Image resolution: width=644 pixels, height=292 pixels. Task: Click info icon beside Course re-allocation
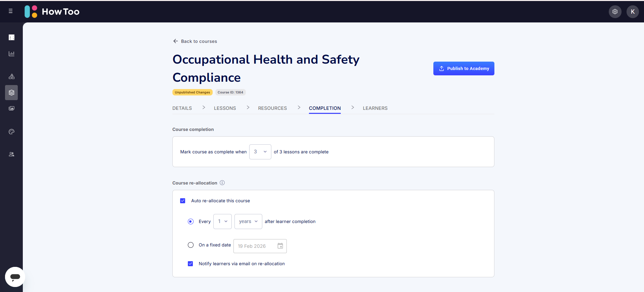click(222, 183)
